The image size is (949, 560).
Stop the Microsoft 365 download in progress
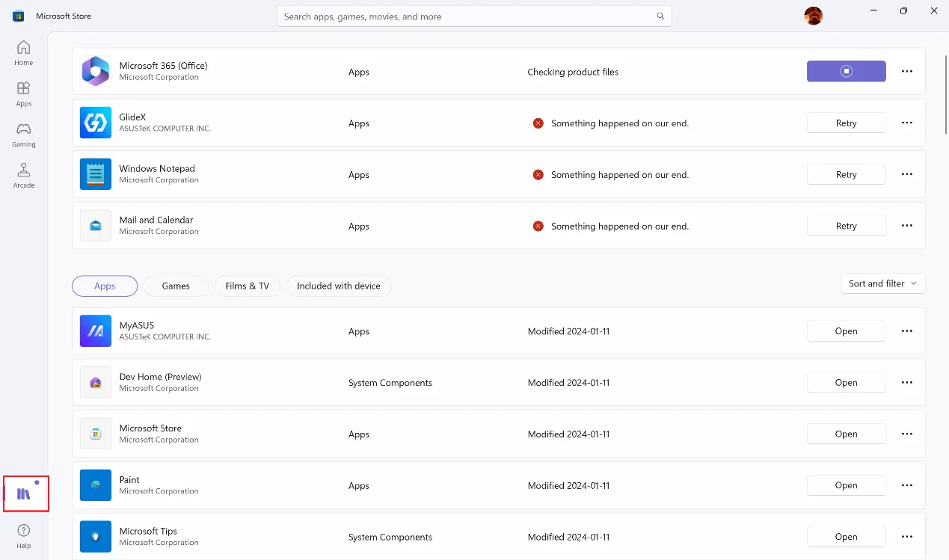click(846, 71)
